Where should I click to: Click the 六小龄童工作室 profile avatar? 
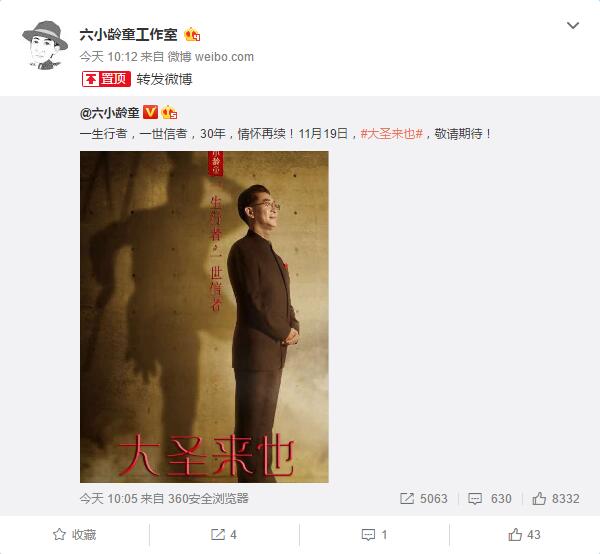pos(45,45)
